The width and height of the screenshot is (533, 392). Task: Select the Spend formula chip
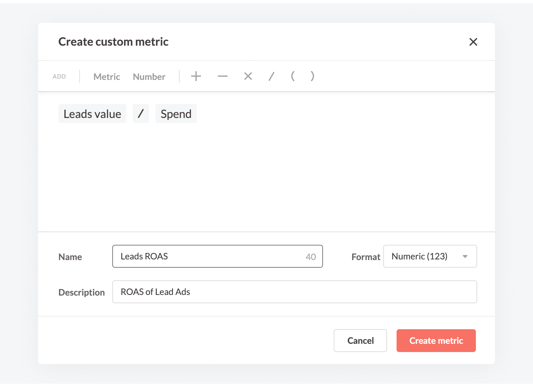coord(176,114)
